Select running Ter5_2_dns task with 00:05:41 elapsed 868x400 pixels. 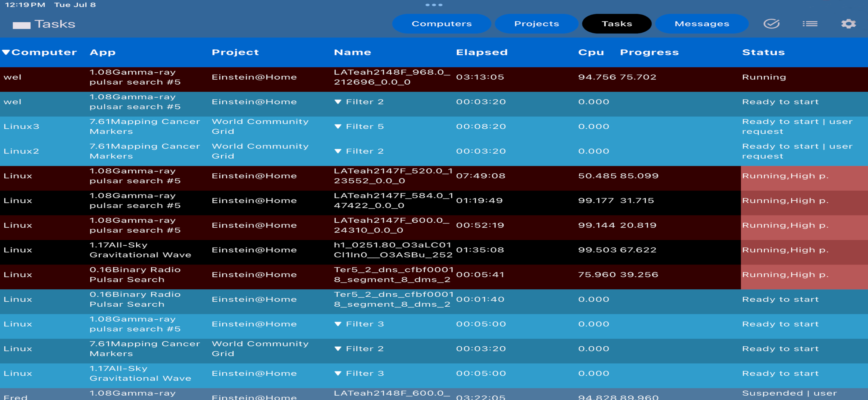coord(394,275)
